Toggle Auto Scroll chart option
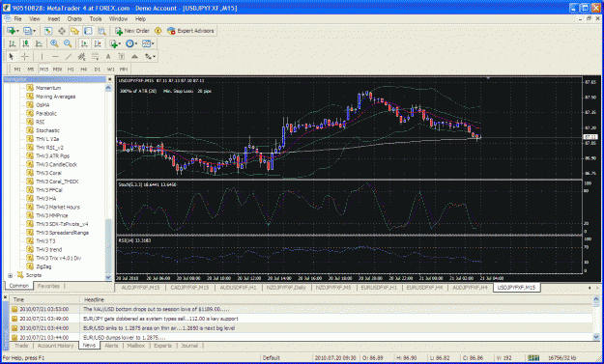 [84, 43]
